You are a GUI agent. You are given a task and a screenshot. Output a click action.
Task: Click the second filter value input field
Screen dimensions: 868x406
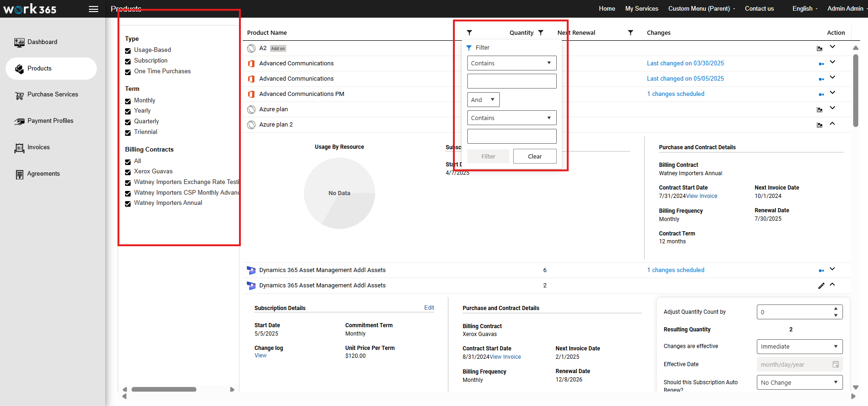[x=512, y=136]
